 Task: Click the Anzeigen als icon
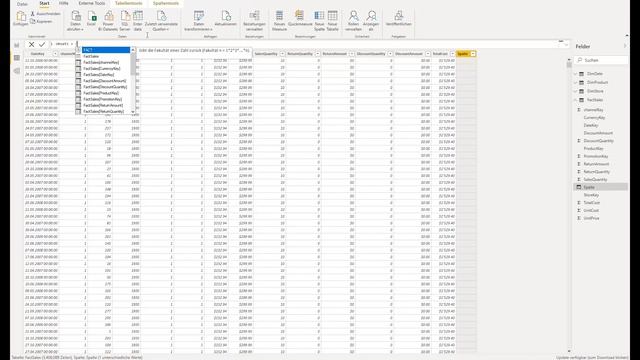pyautogui.click(x=371, y=16)
